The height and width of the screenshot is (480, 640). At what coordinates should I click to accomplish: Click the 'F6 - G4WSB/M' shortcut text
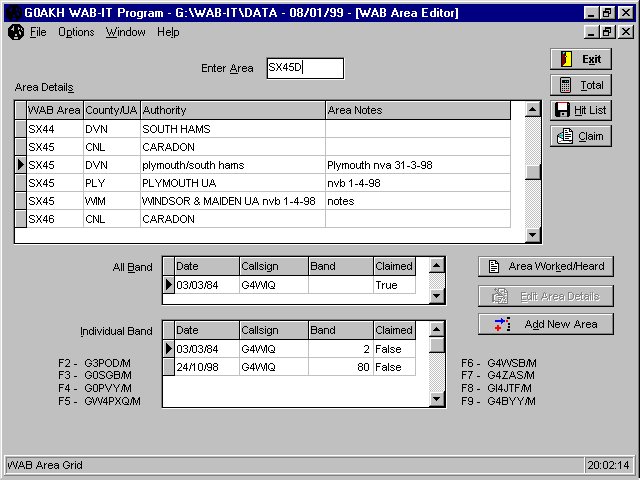coord(499,363)
